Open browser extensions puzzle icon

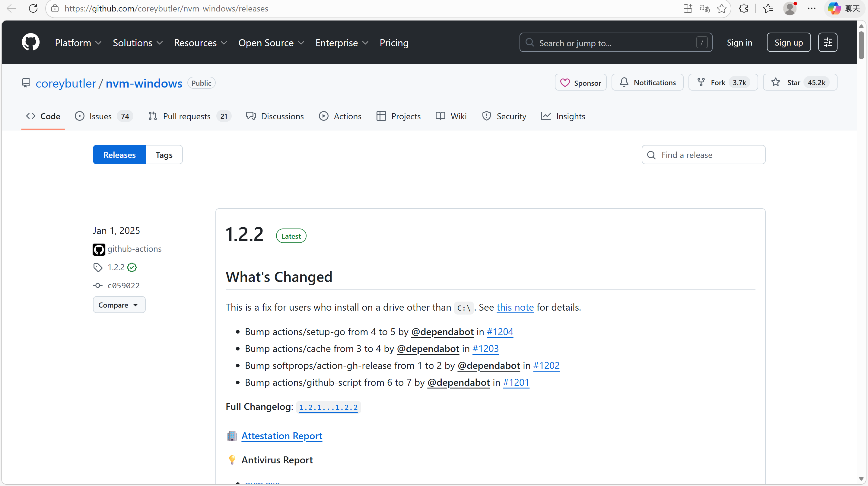[743, 8]
